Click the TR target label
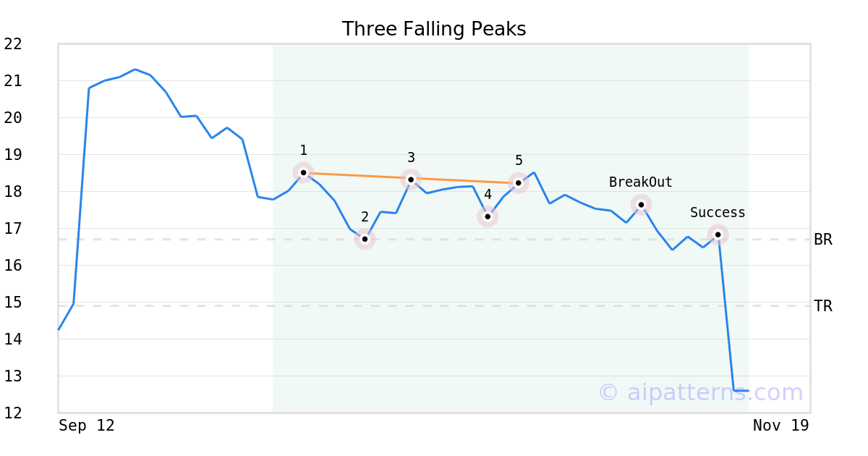 (x=823, y=306)
